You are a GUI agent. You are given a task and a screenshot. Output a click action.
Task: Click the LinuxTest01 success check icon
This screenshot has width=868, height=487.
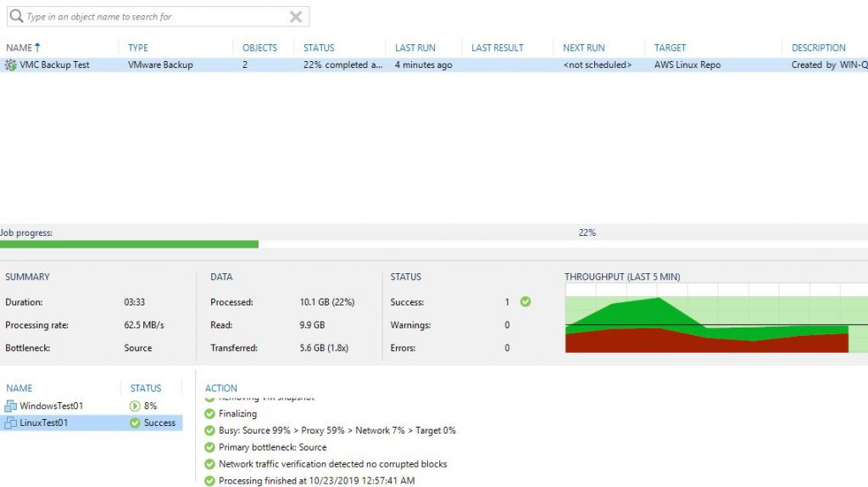(x=135, y=423)
